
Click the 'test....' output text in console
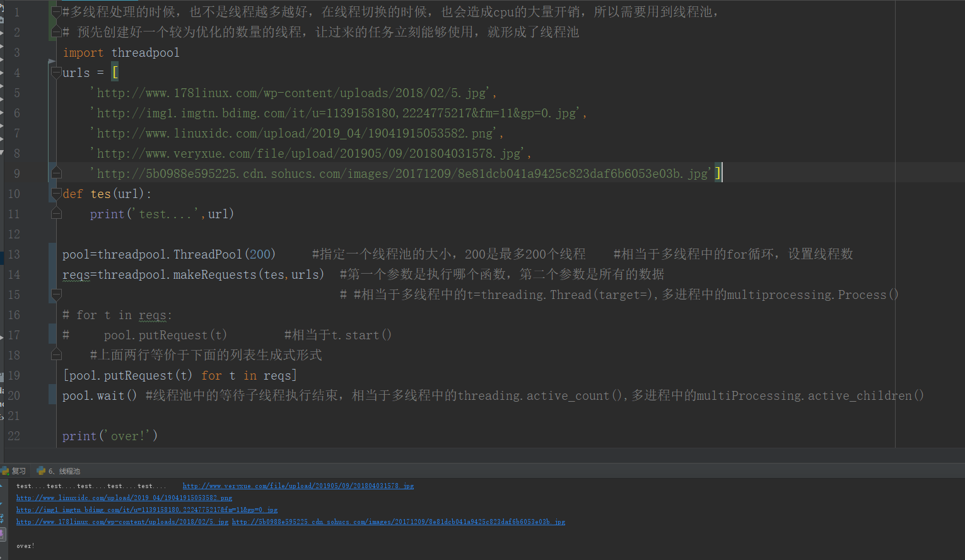coord(91,486)
